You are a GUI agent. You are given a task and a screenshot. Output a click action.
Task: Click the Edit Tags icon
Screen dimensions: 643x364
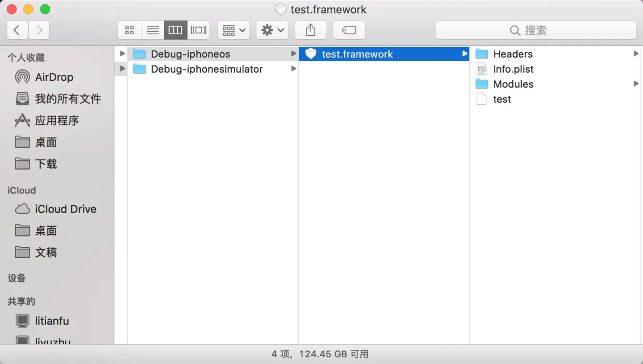pyautogui.click(x=348, y=30)
